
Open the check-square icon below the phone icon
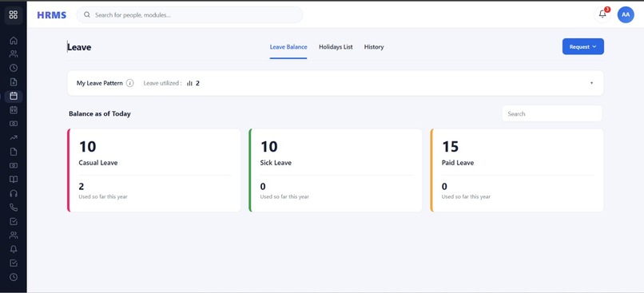[x=14, y=222]
